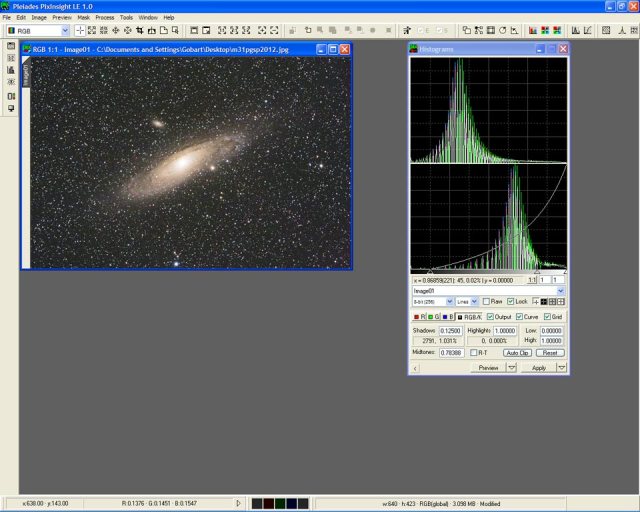Click the Auto Clip button
Screen dimensions: 640x512
pyautogui.click(x=516, y=353)
